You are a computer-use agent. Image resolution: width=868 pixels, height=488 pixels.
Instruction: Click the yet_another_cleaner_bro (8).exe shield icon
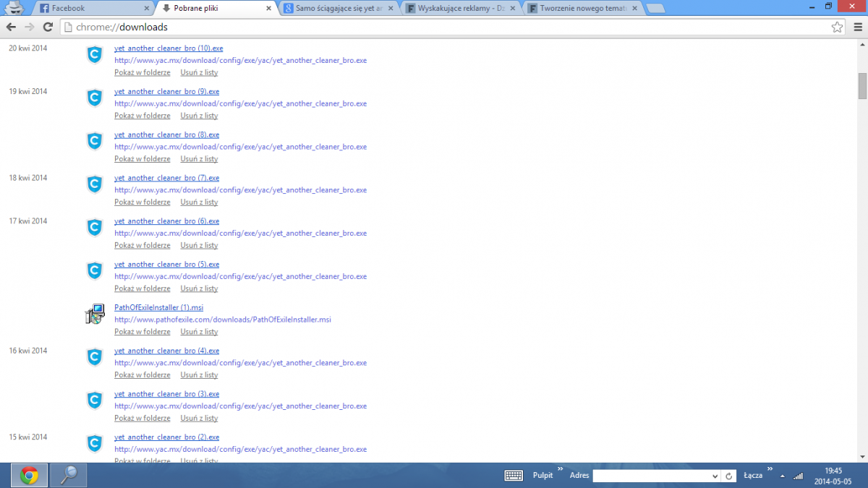[95, 142]
